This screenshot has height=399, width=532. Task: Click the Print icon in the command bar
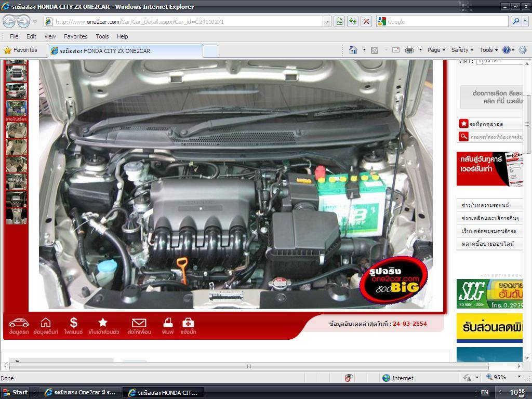[x=409, y=50]
